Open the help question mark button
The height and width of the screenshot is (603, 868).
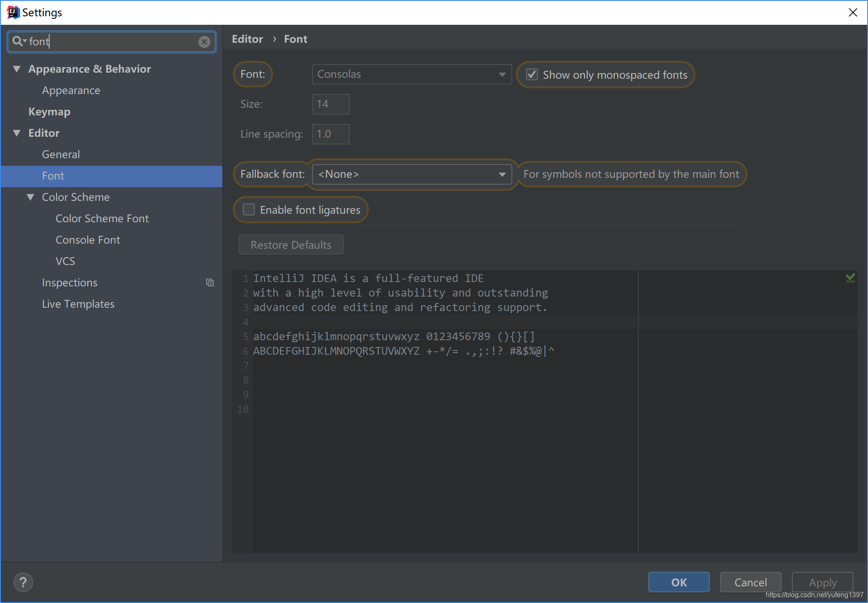[23, 582]
